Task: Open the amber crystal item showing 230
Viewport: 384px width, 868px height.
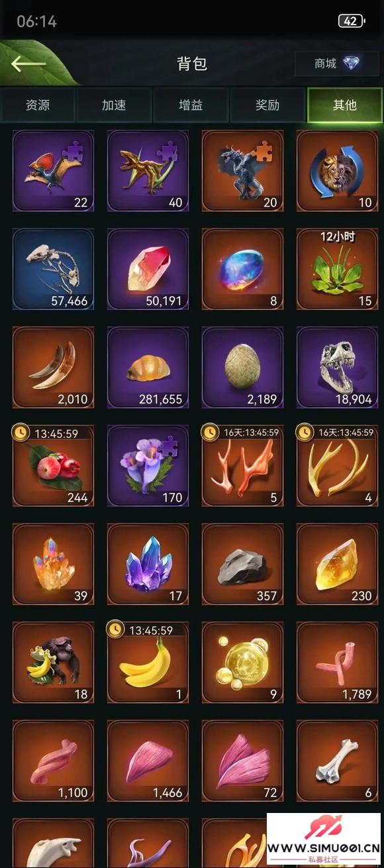Action: (x=337, y=564)
